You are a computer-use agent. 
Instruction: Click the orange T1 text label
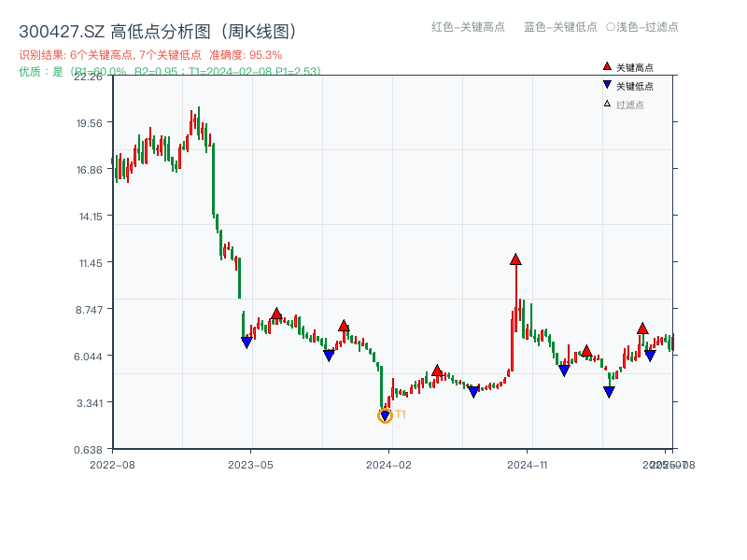[x=401, y=414]
